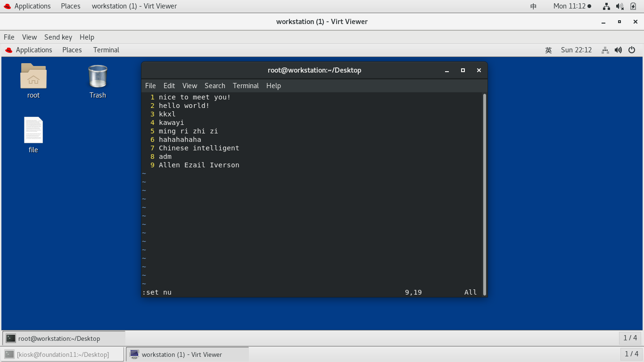
Task: Open guest Terminal app menu in panel
Action: (x=106, y=50)
